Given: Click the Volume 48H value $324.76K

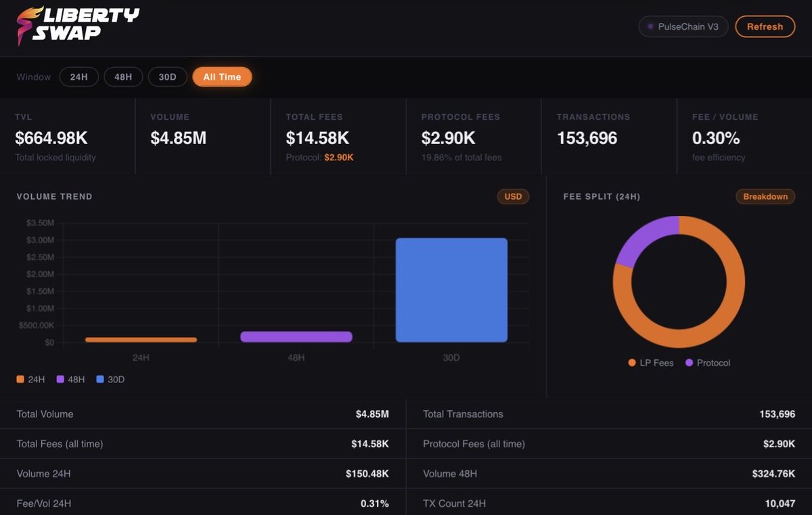Looking at the screenshot, I should coord(773,474).
